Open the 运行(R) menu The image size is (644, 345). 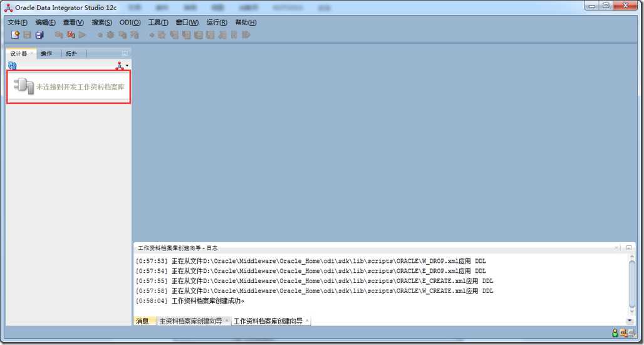click(x=217, y=22)
